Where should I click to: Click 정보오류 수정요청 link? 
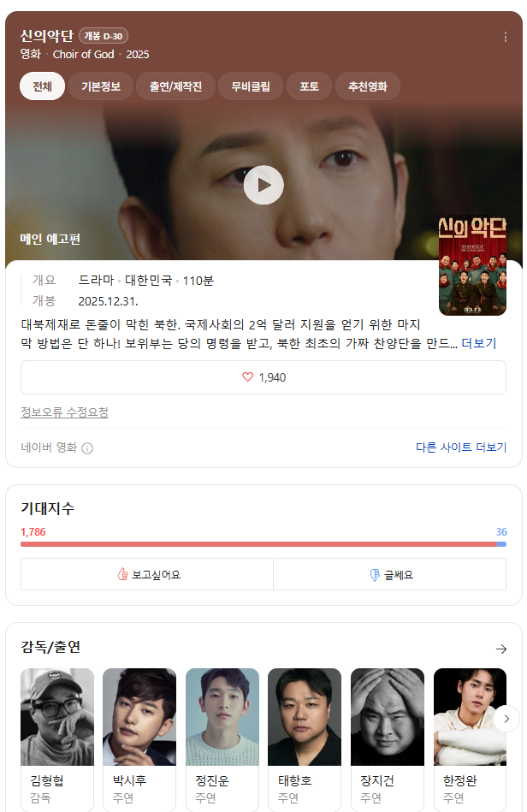(x=64, y=412)
